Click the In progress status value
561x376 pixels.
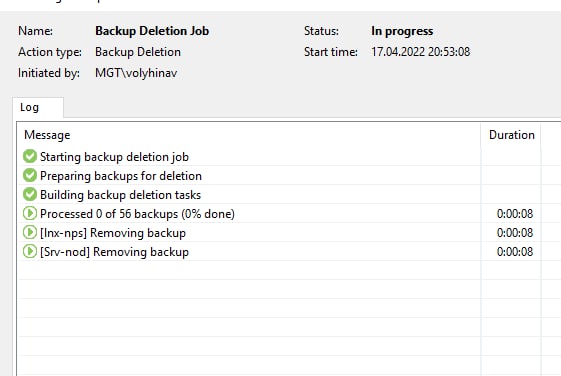click(402, 31)
